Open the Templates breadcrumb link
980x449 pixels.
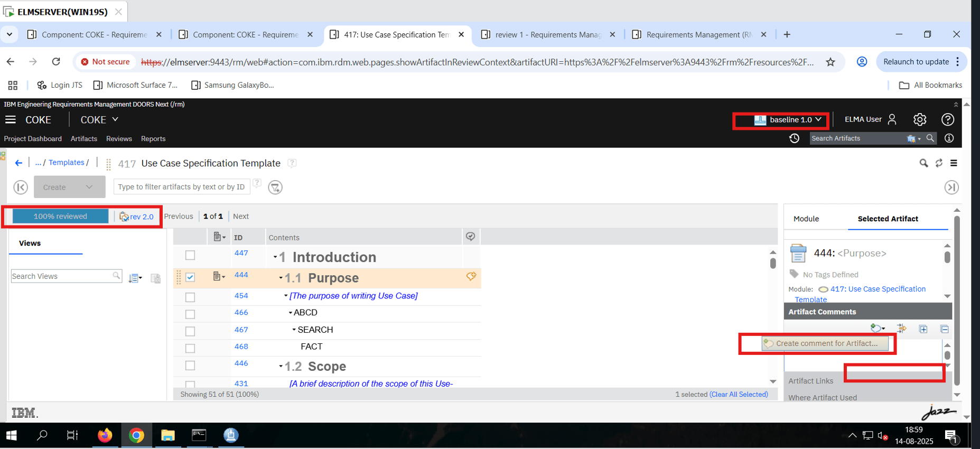point(67,163)
